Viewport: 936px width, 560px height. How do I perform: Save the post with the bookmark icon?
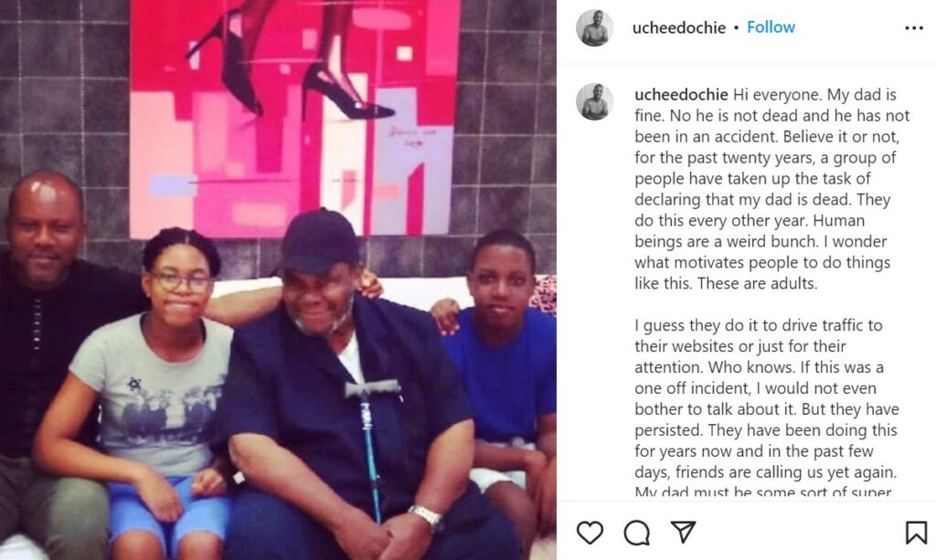tap(916, 533)
